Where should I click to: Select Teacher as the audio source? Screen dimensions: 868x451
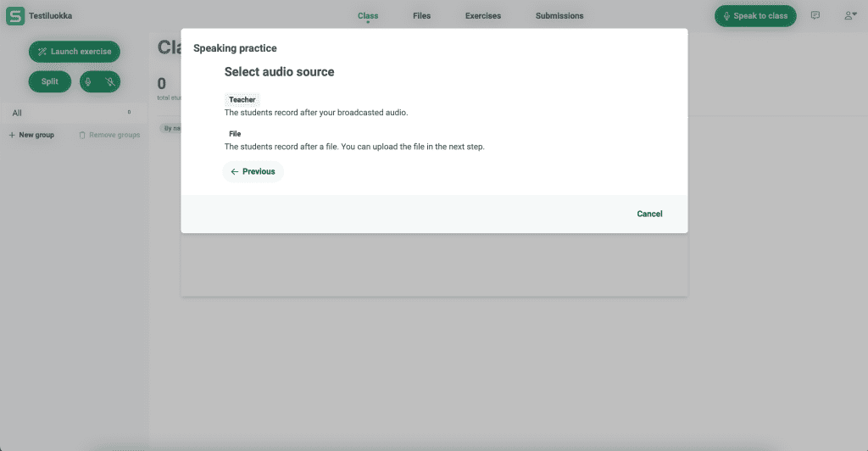[242, 100]
